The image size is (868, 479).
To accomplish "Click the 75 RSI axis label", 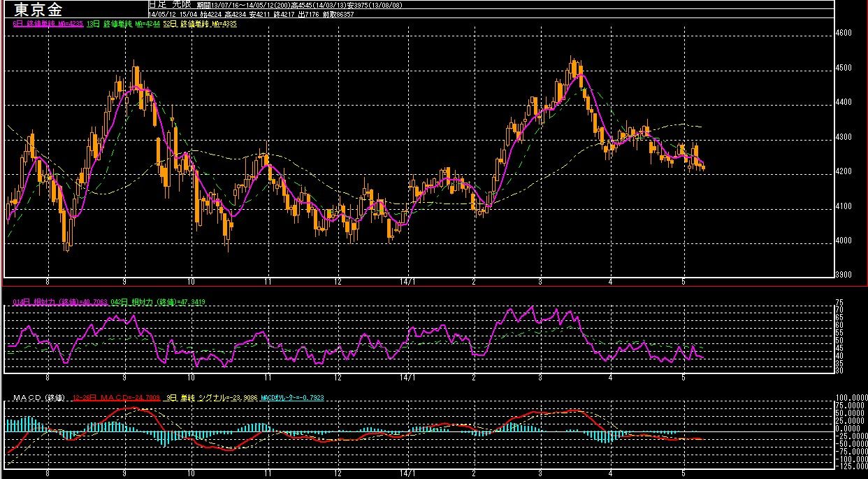I will click(841, 301).
